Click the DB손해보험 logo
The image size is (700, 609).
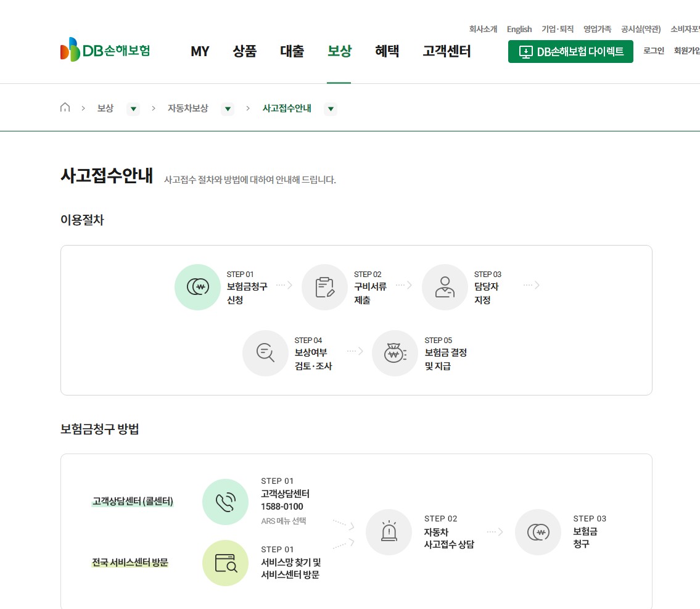click(x=105, y=49)
